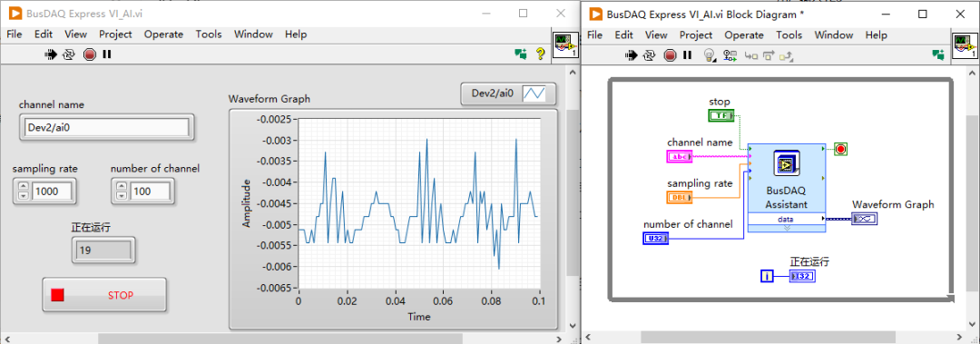Viewport: 980px width, 344px height.
Task: Click the front panel horizontal scrollbar
Action: pos(280,339)
